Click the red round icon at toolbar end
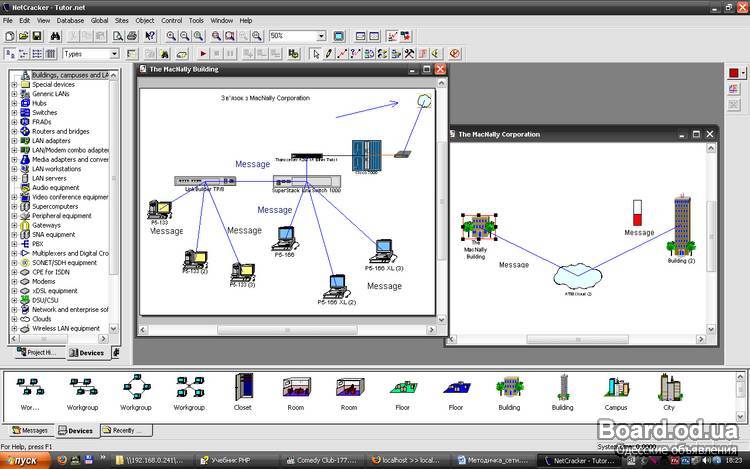The height and width of the screenshot is (469, 750). 454,54
